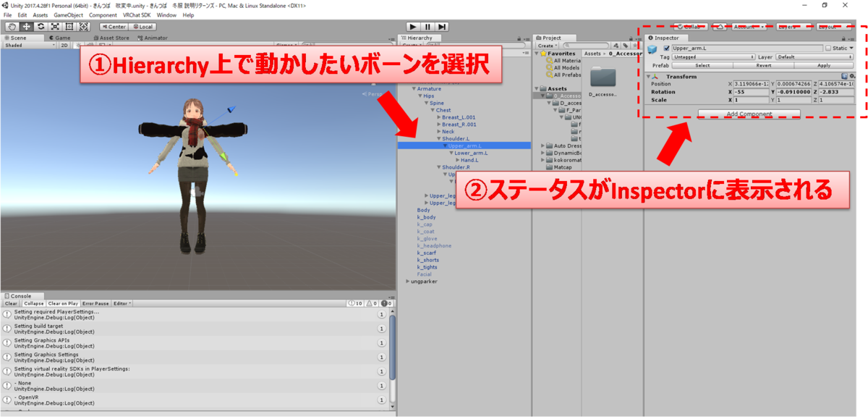Click the Play button
Screen dimensions: 868x417
412,27
